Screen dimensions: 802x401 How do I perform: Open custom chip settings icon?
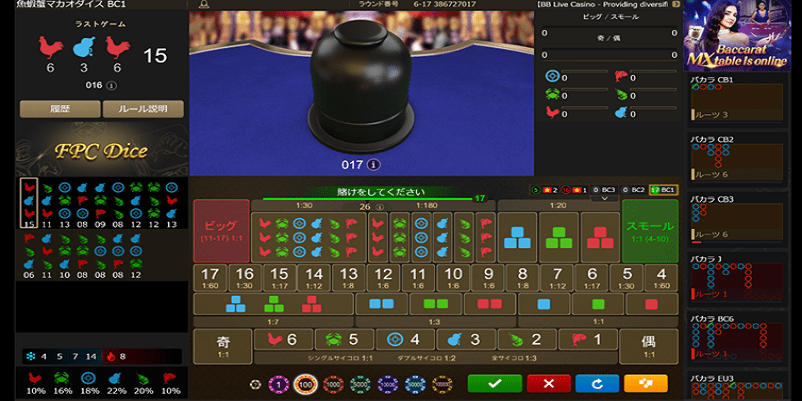255,384
